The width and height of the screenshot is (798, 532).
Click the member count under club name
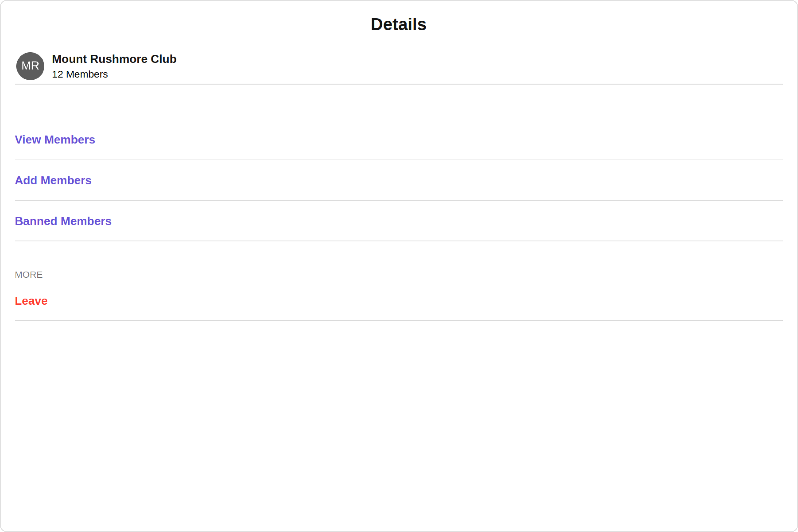coord(80,74)
